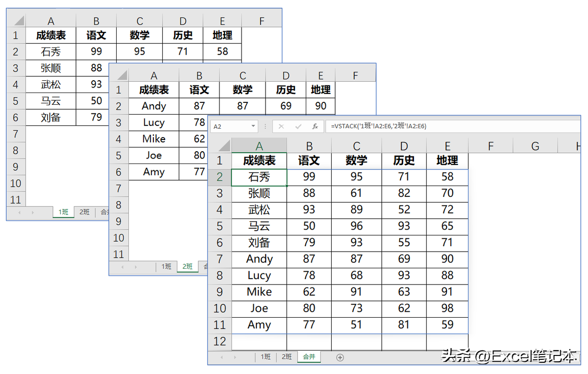Viewport: 588px width, 374px height.
Task: Click Select All corner in the 1班 window
Action: [16, 21]
